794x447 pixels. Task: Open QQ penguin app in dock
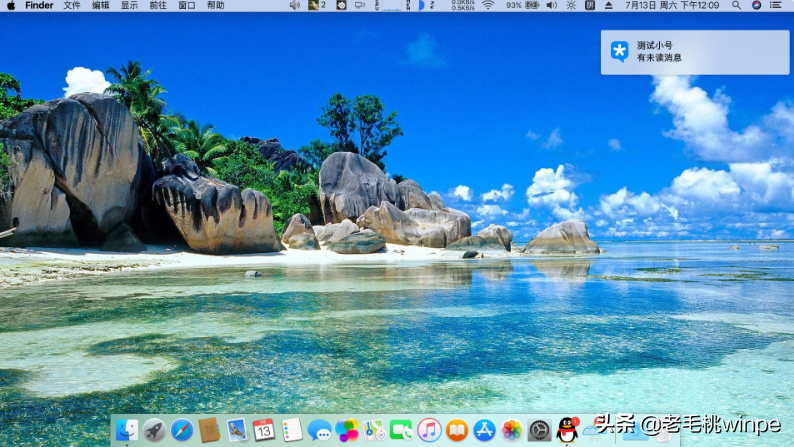567,430
